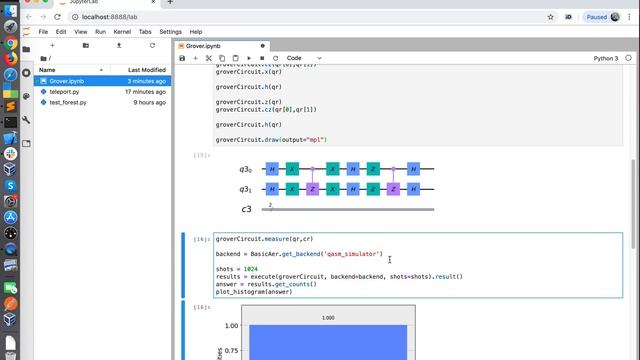
Task: Open the Tabs menu
Action: [x=145, y=32]
